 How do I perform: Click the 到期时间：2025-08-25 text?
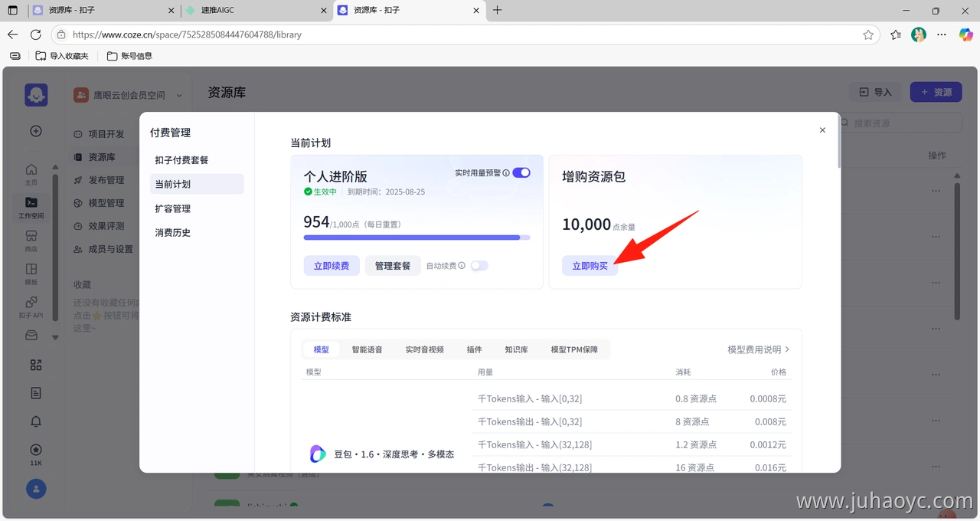(386, 192)
